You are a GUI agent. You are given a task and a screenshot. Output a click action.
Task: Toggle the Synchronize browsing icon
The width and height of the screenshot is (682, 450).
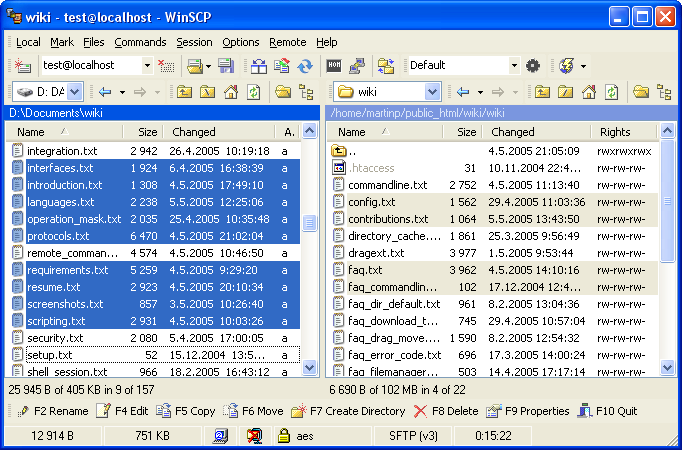pyautogui.click(x=386, y=66)
